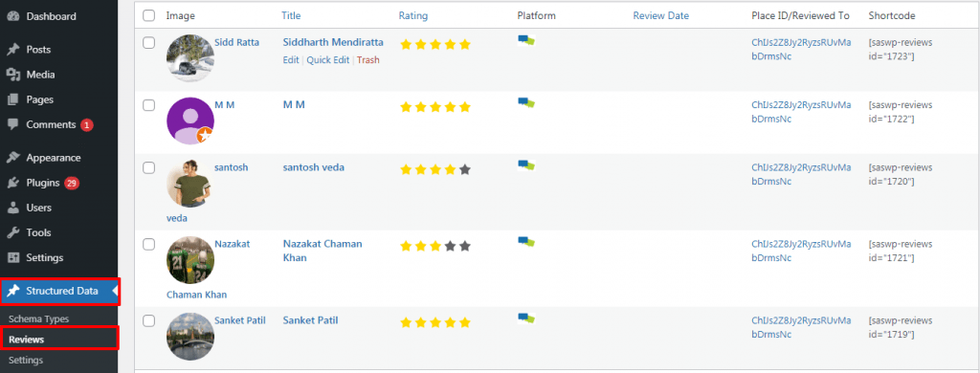Viewport: 980px width, 373px height.
Task: Sort reviews by Review Date column
Action: (660, 15)
